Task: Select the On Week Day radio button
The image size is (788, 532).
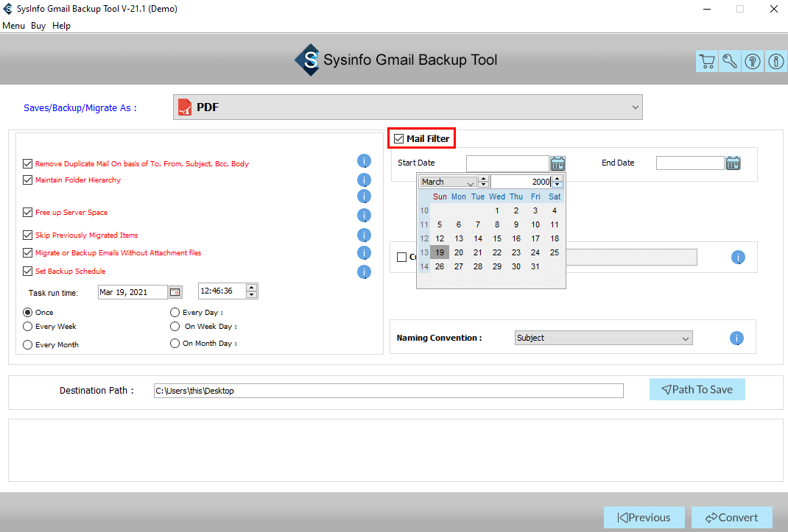Action: pos(175,327)
